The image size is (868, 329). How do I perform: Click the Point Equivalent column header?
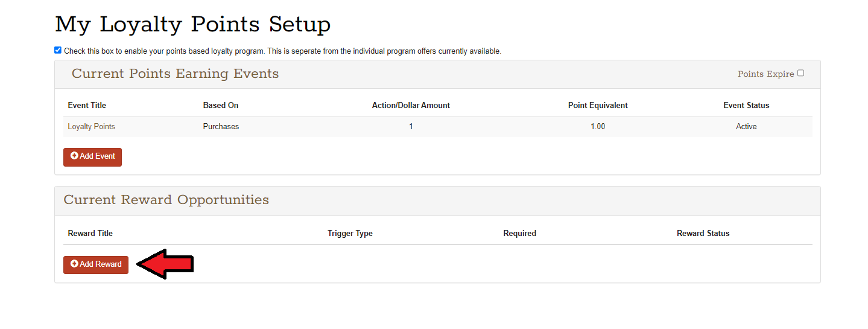click(598, 106)
